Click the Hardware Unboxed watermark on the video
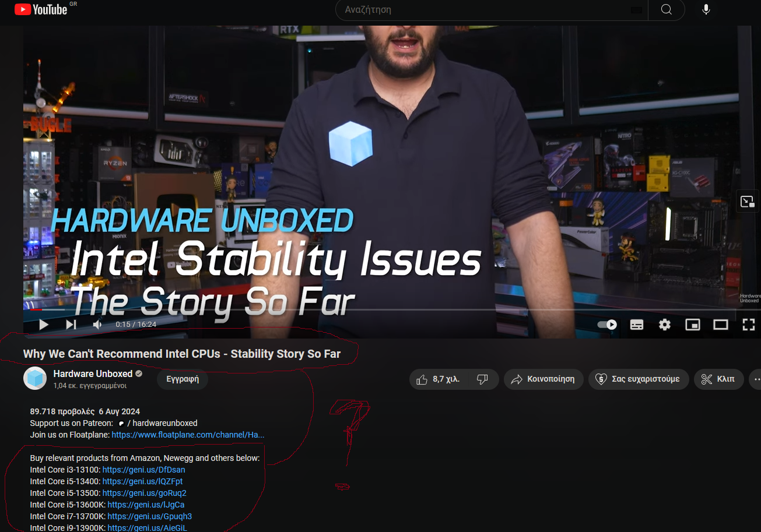The width and height of the screenshot is (761, 532). pyautogui.click(x=749, y=298)
